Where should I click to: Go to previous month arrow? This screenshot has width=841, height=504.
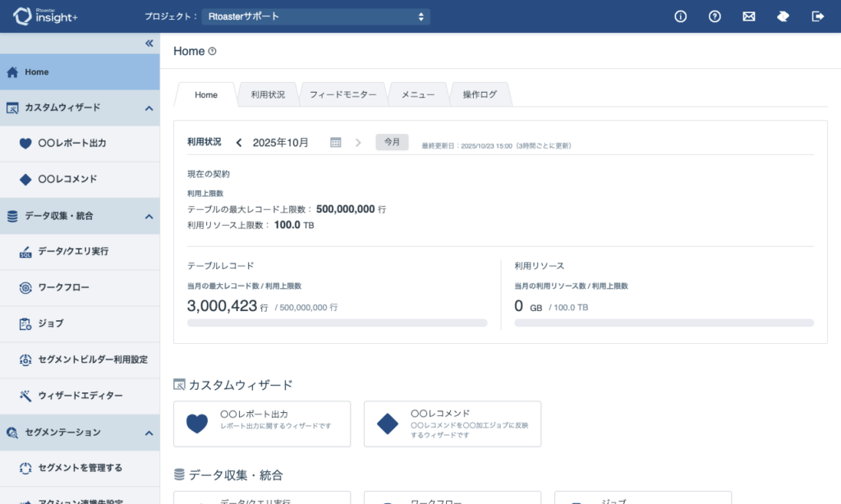[239, 143]
